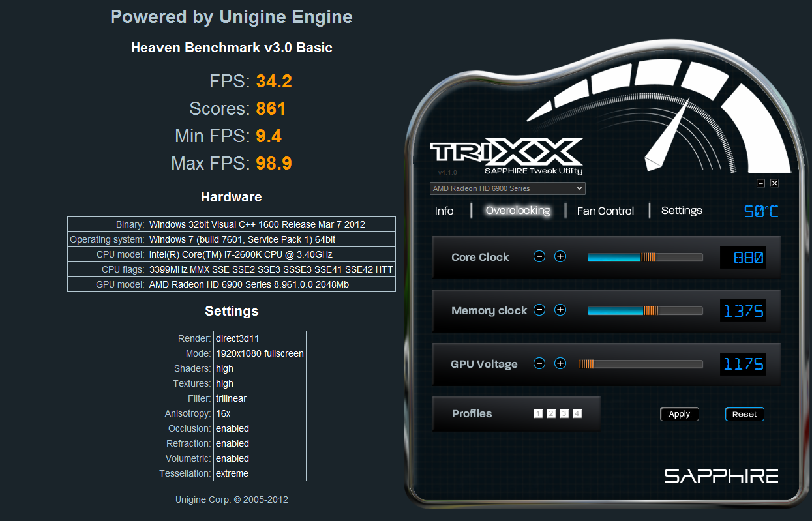Load profile slot 2

[551, 413]
